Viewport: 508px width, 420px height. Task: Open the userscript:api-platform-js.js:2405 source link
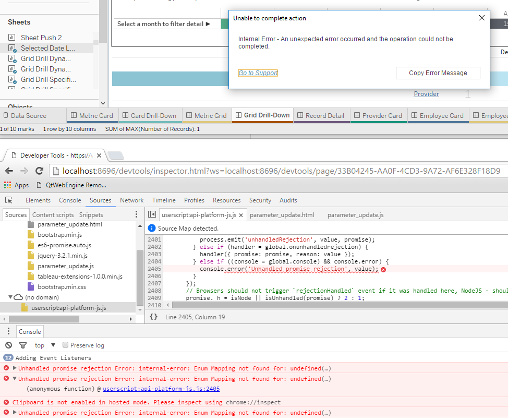pos(161,389)
